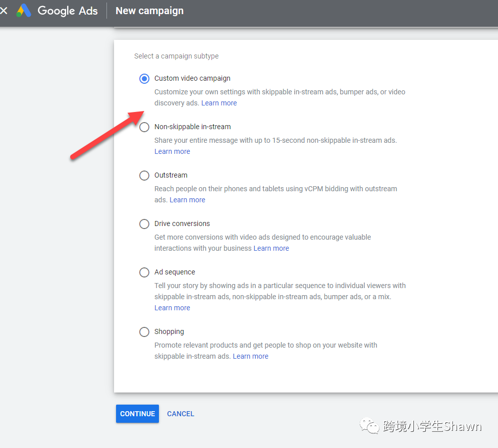Click the Google Ads logo icon

tap(24, 11)
